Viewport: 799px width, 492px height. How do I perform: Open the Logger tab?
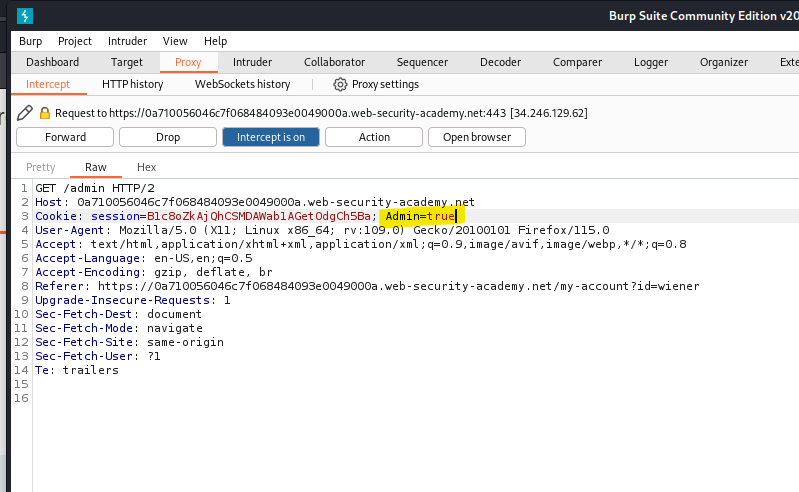coord(651,62)
